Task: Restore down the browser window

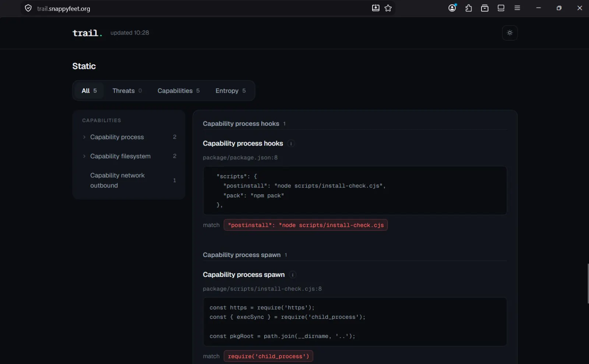Action: click(x=559, y=8)
